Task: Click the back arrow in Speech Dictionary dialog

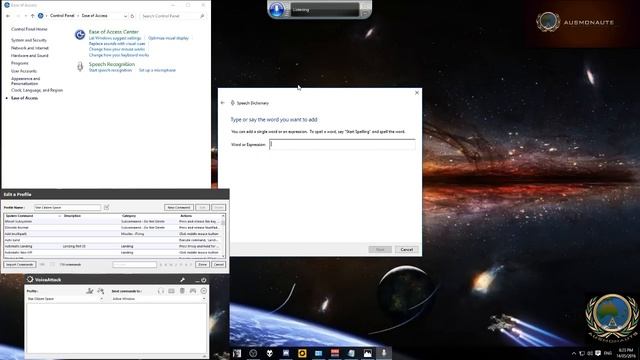Action: pos(222,102)
